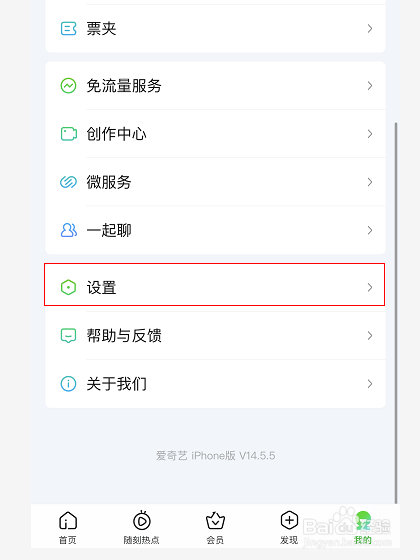Open the 一起聊 text entry
The image size is (420, 560).
click(x=109, y=230)
